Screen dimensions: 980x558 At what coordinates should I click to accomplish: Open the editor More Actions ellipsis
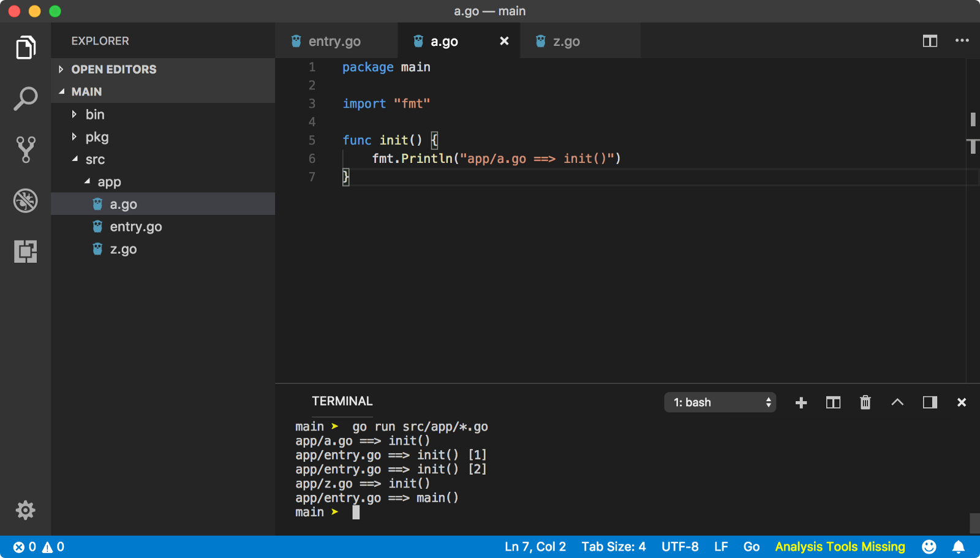pos(962,41)
